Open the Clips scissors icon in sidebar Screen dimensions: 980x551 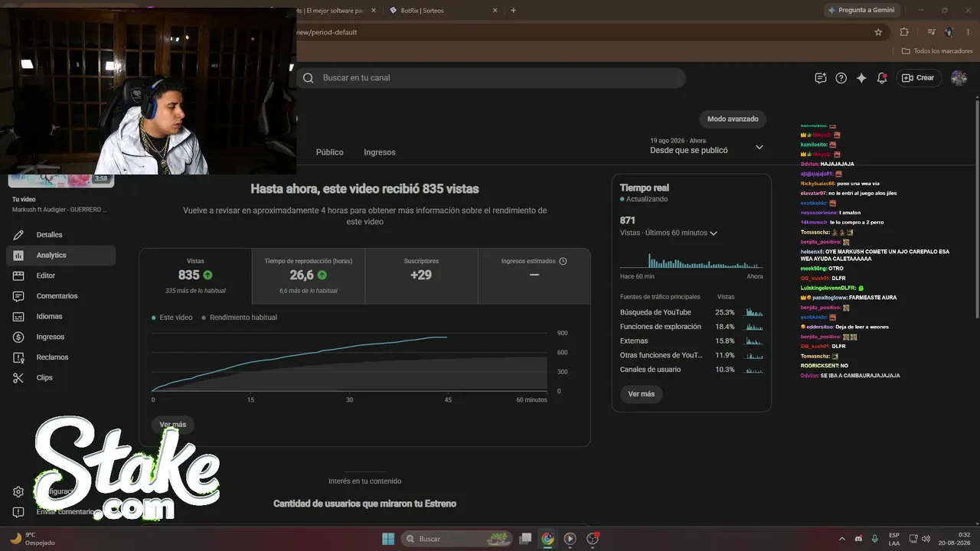pos(19,377)
